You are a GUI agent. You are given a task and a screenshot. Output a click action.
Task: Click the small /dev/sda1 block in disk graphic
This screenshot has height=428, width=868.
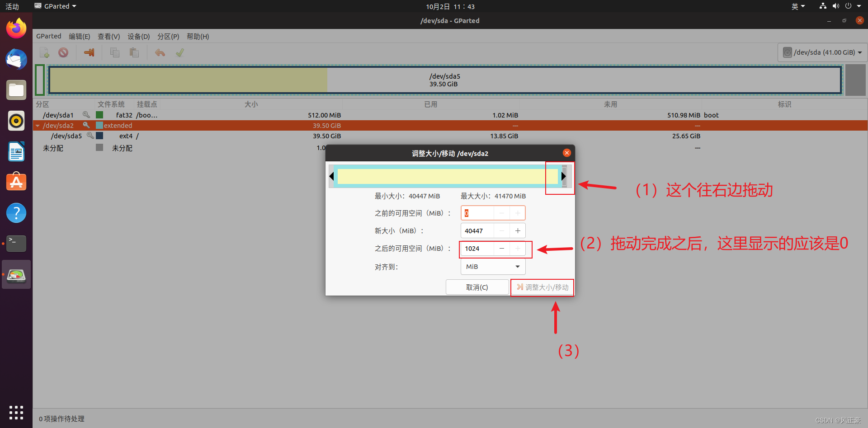(40, 80)
